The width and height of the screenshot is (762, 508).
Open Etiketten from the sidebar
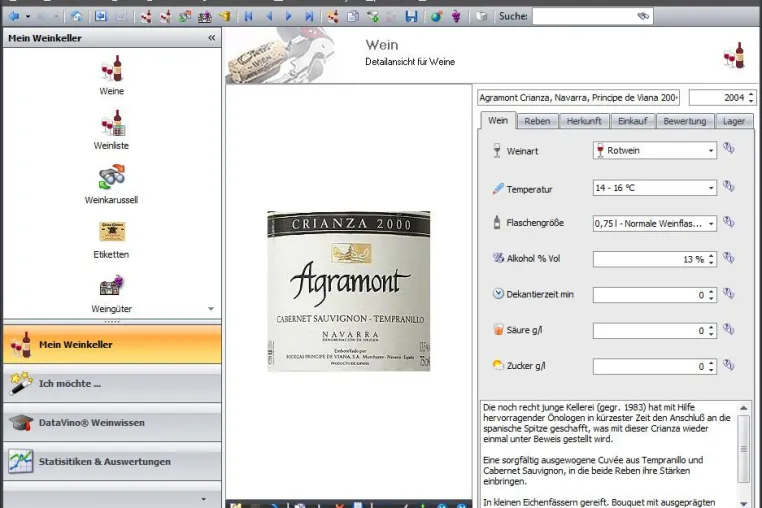(111, 239)
